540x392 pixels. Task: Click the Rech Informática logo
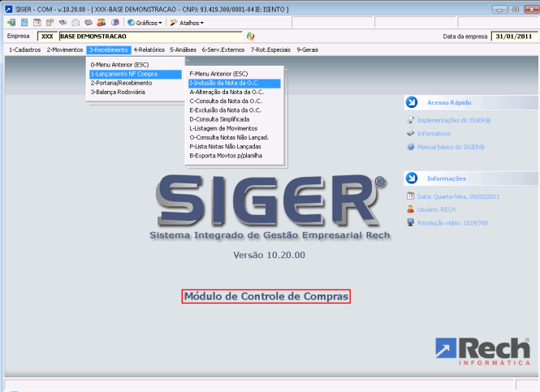[x=483, y=351]
